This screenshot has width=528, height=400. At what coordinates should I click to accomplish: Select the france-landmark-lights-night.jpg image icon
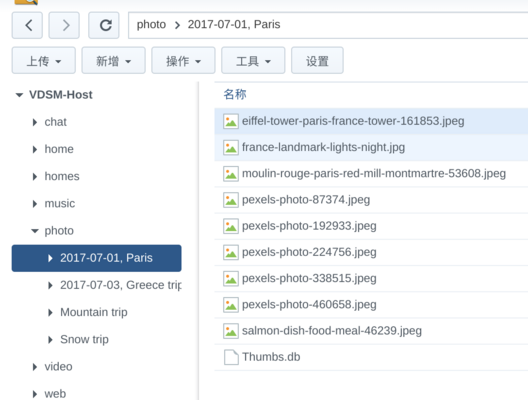click(x=231, y=147)
